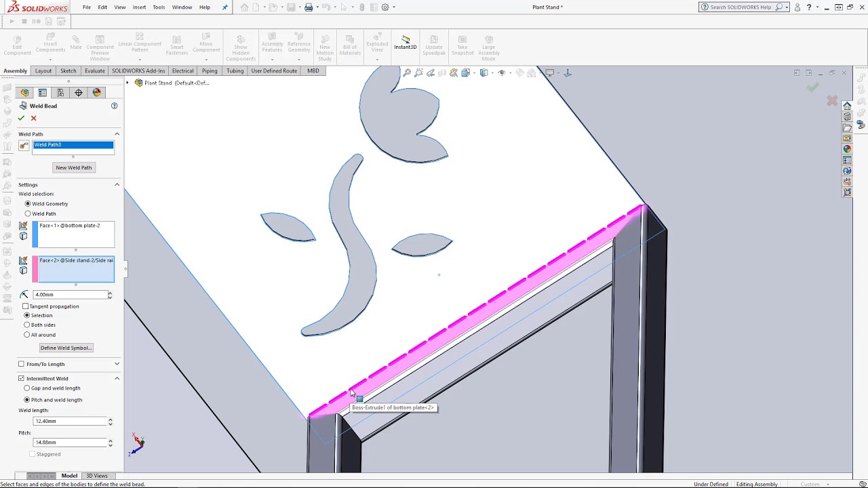Switch to the Evaluate tab
The width and height of the screenshot is (868, 488).
pyautogui.click(x=95, y=70)
